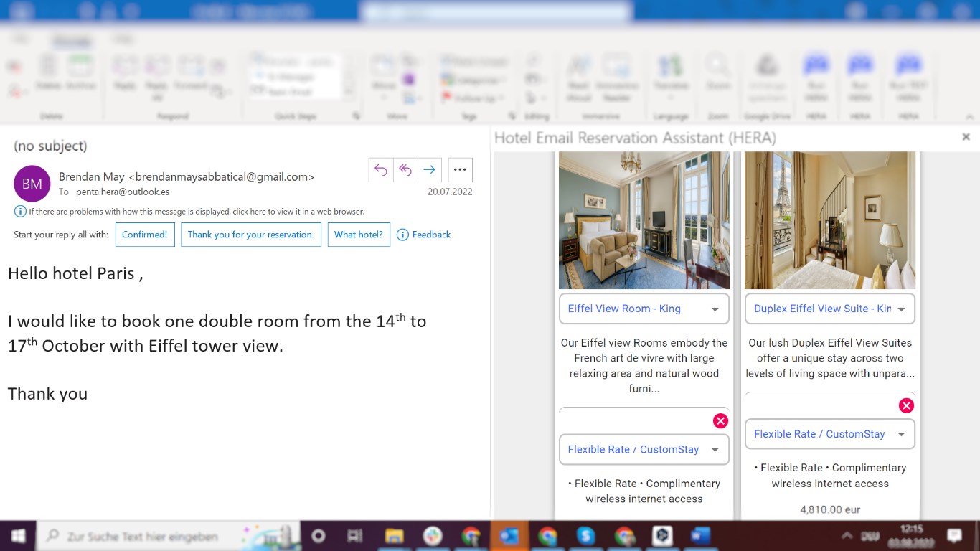
Task: Click the Cortana circle on the taskbar
Action: tap(319, 536)
